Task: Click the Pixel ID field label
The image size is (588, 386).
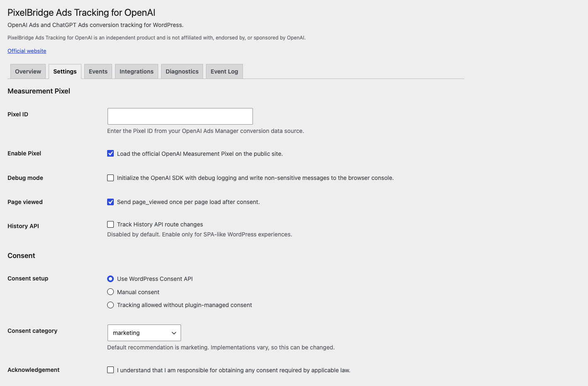Action: click(18, 114)
